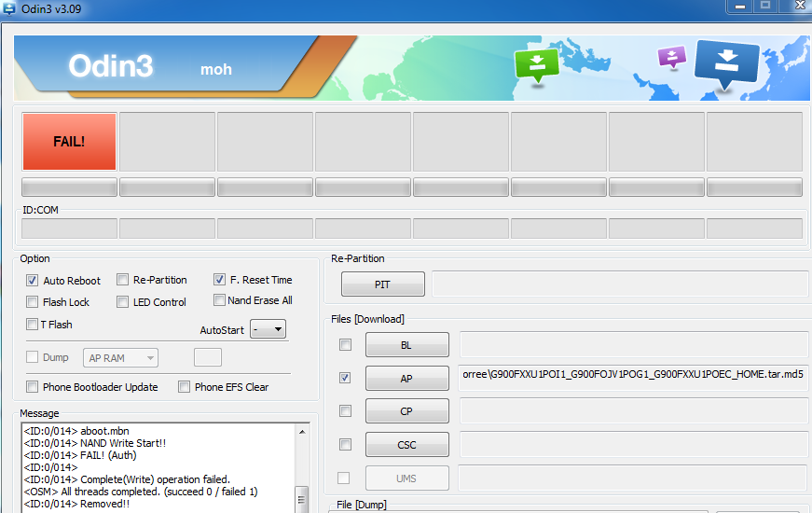Viewport: 812px width, 513px height.
Task: Click the PIT file path field
Action: [x=620, y=284]
